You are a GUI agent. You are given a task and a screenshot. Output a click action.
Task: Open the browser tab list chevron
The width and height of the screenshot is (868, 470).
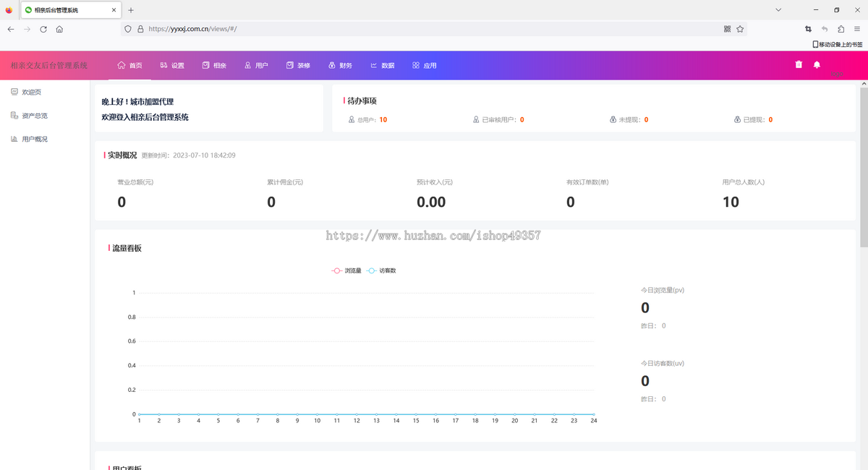pos(778,9)
